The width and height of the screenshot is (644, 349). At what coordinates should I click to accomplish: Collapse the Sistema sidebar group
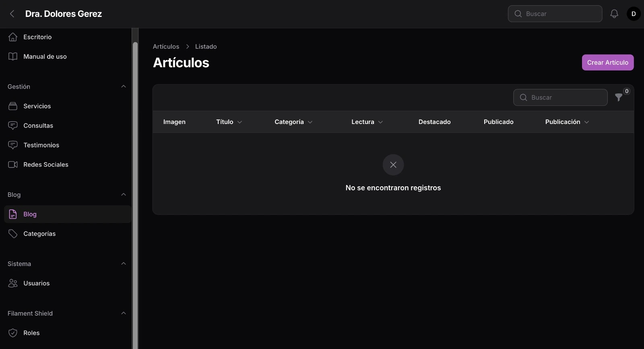coord(124,264)
